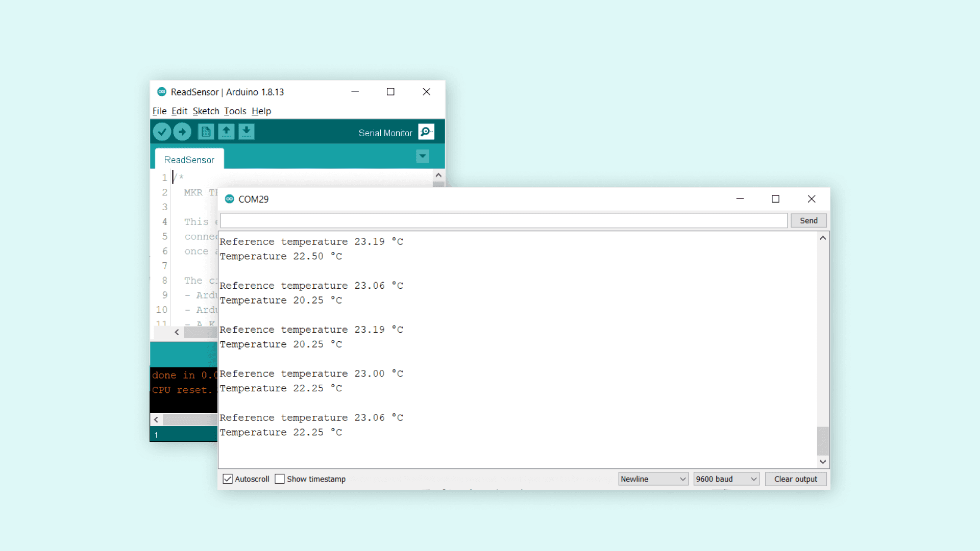The height and width of the screenshot is (551, 980).
Task: Enable the Show timestamp checkbox
Action: (x=280, y=479)
